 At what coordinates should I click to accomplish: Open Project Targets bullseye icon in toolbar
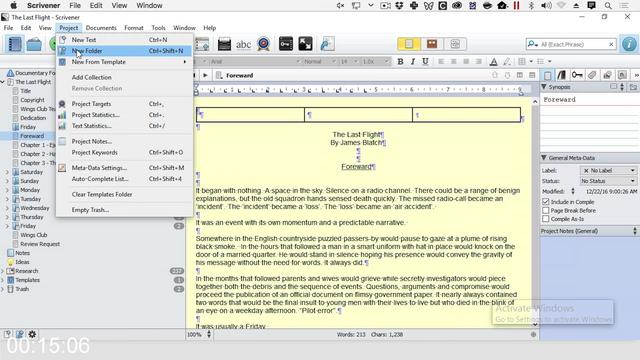coord(264,44)
